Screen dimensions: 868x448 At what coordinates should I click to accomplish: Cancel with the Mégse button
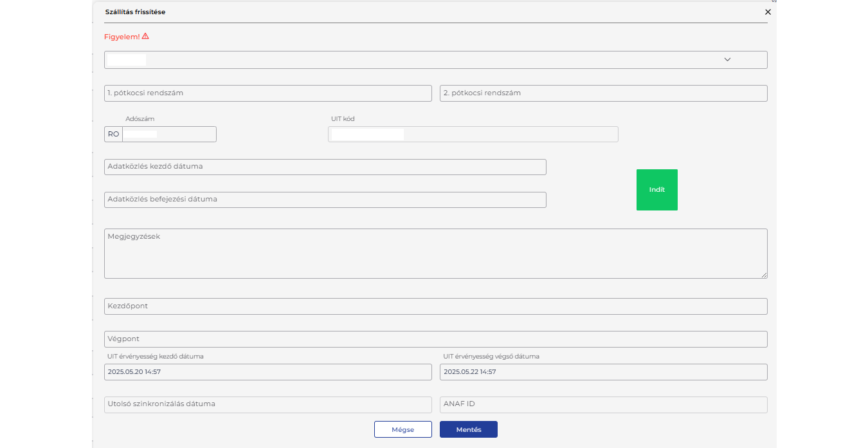pos(402,429)
